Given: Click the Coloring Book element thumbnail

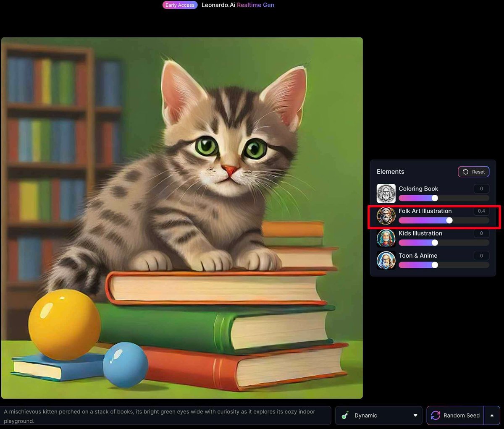Looking at the screenshot, I should point(386,194).
